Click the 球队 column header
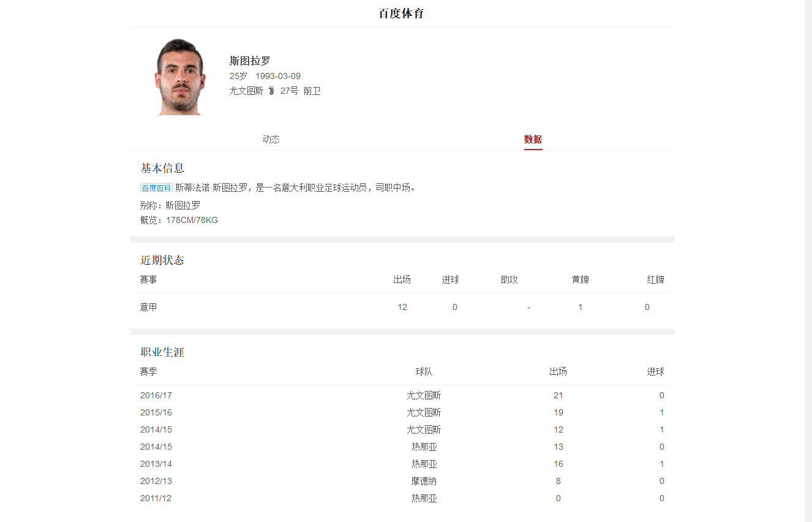812x522 pixels. pos(424,371)
